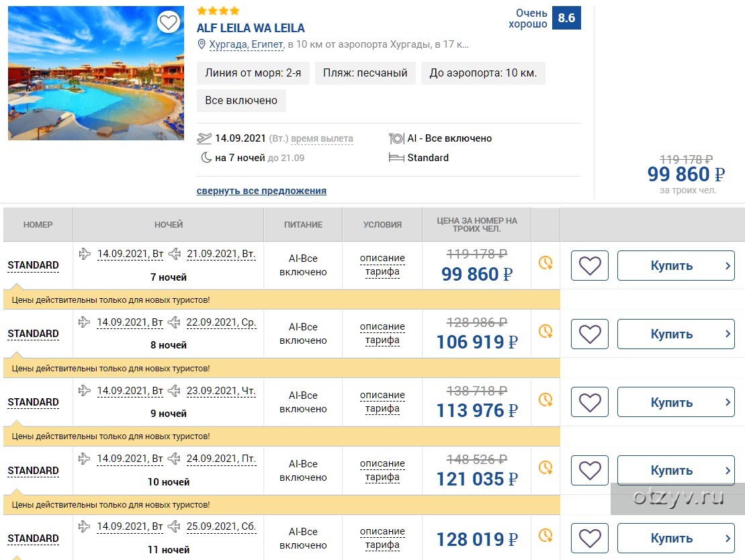Select the Все включено filter tag
The width and height of the screenshot is (745, 560).
[241, 101]
